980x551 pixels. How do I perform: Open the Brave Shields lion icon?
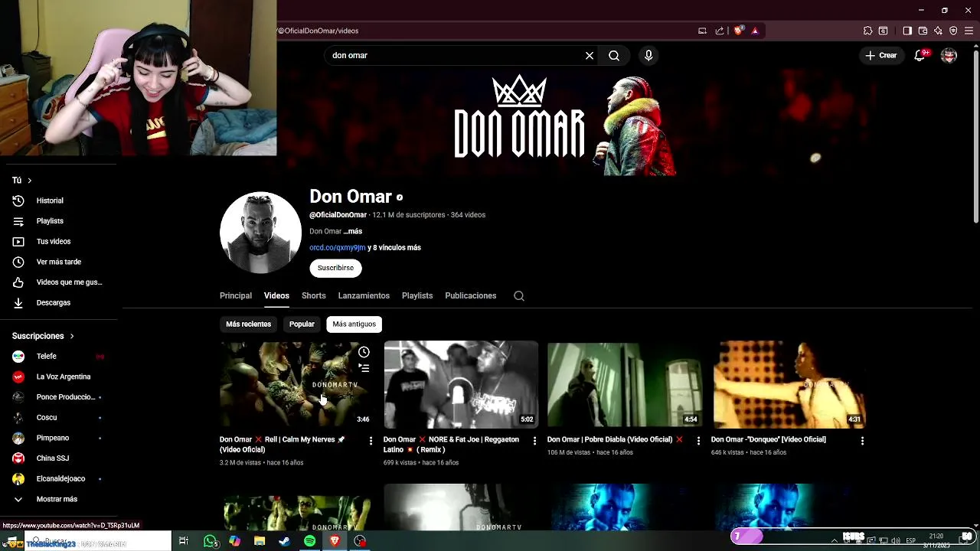(x=739, y=31)
